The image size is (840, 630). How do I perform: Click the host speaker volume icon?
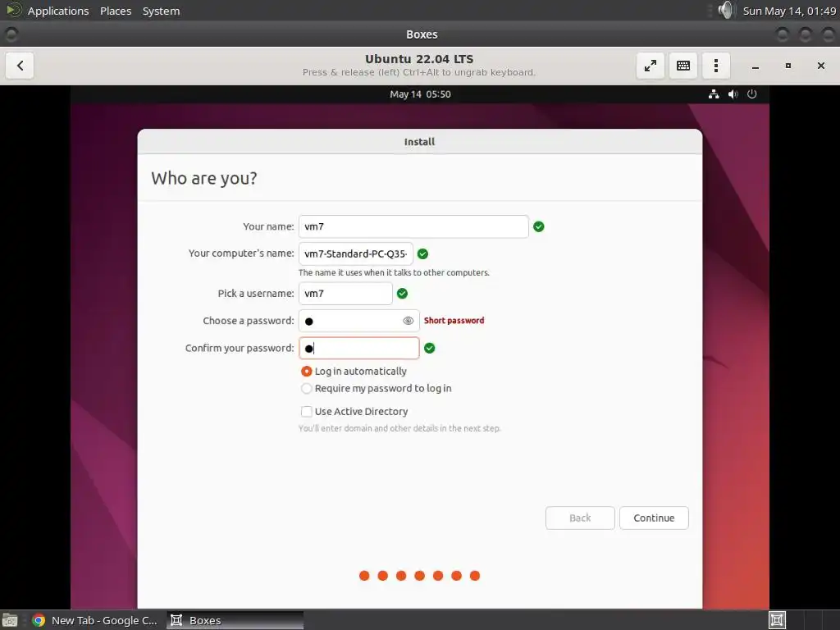(725, 10)
